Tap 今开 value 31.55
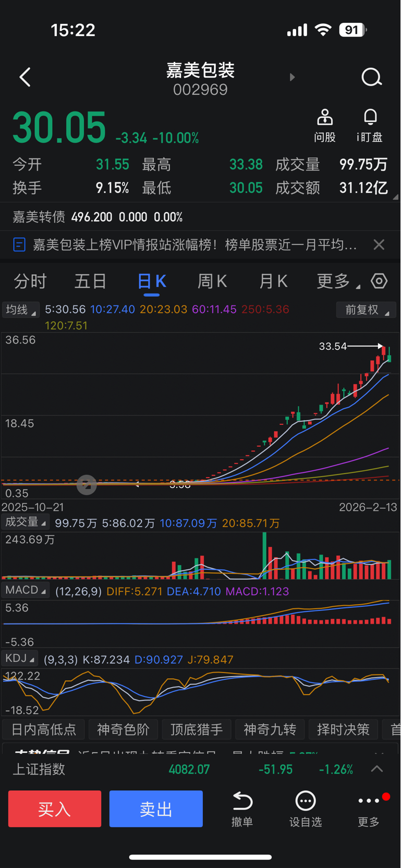This screenshot has width=401, height=868. tap(112, 165)
